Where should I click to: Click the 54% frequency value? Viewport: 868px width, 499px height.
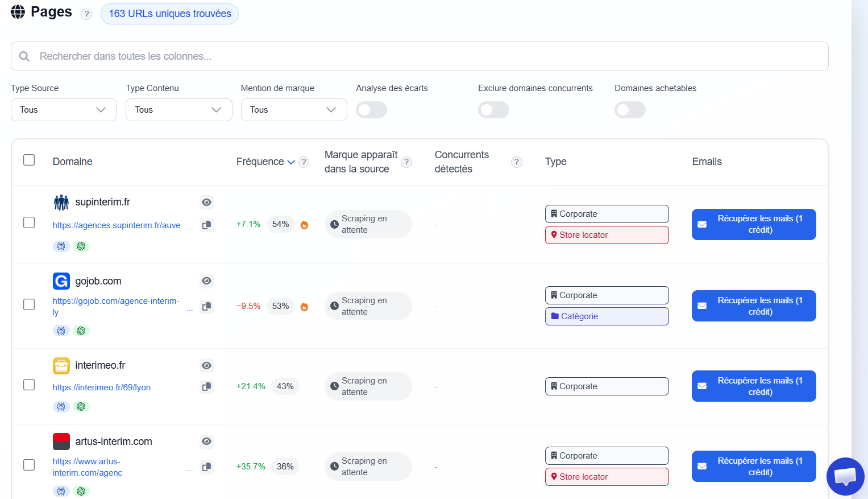click(281, 224)
